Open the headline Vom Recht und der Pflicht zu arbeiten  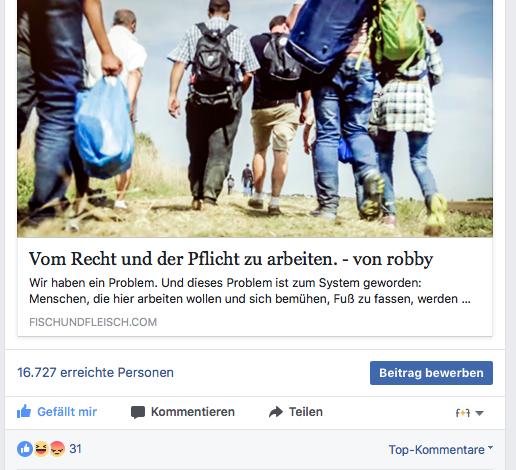pyautogui.click(x=231, y=259)
